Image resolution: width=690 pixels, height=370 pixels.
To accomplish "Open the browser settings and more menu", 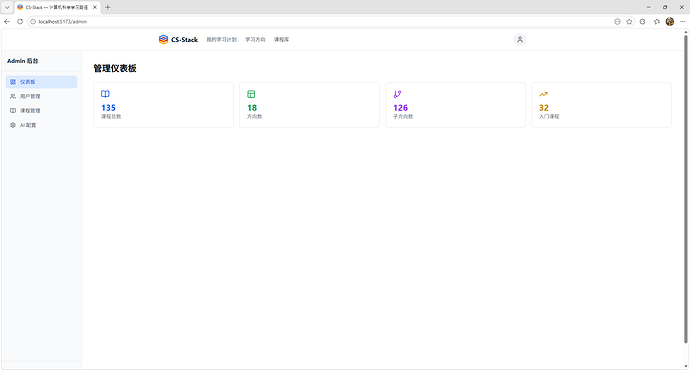I will [x=683, y=22].
